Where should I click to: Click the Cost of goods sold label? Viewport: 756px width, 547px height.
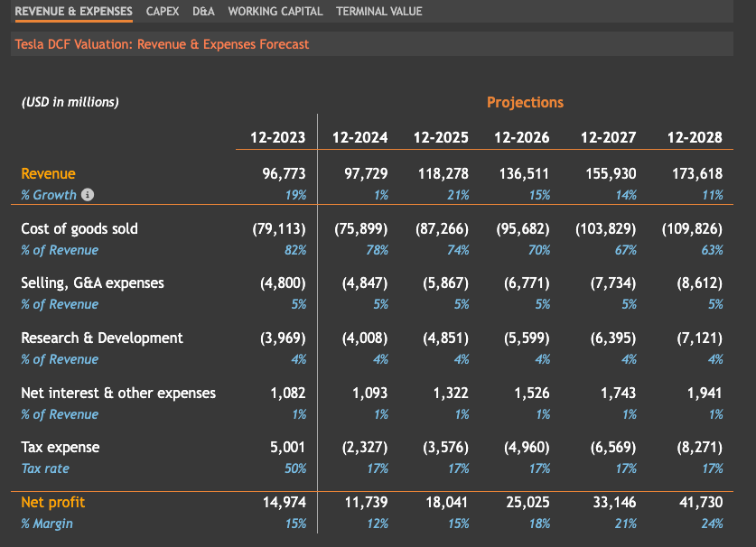click(79, 228)
